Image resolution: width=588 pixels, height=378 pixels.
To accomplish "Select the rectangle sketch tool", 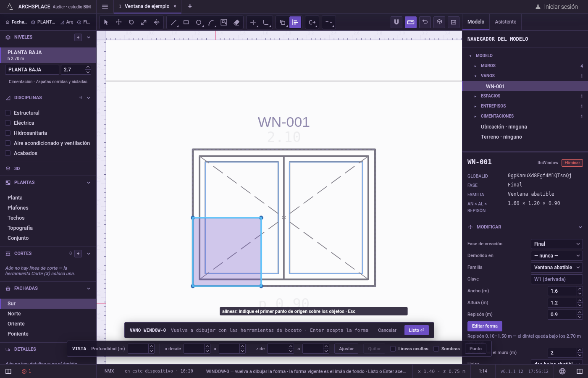I will pos(186,22).
